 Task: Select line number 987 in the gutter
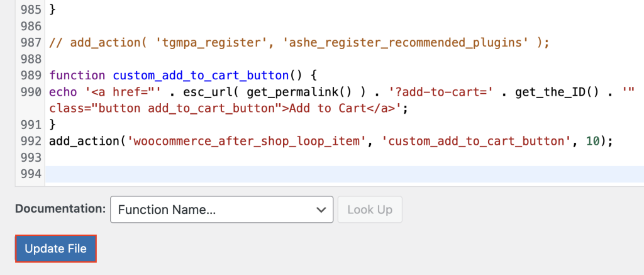30,43
